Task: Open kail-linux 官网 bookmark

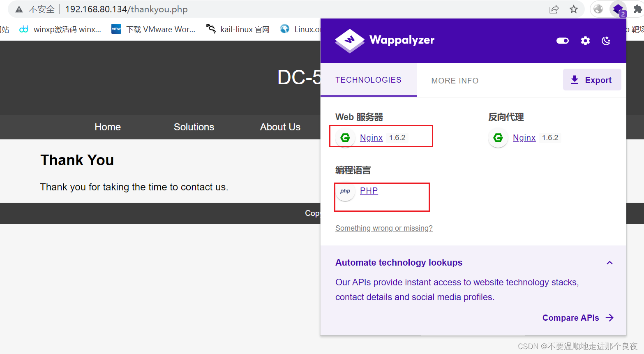Action: pos(238,29)
